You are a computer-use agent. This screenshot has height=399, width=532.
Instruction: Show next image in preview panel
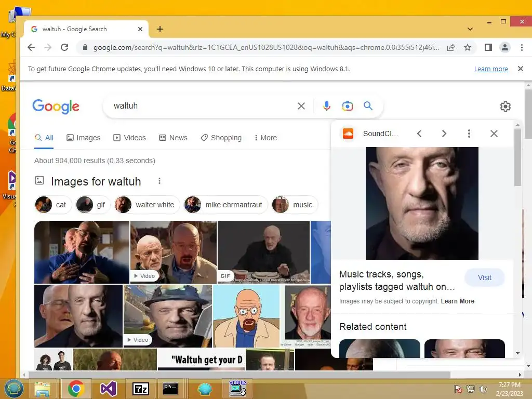(x=444, y=134)
